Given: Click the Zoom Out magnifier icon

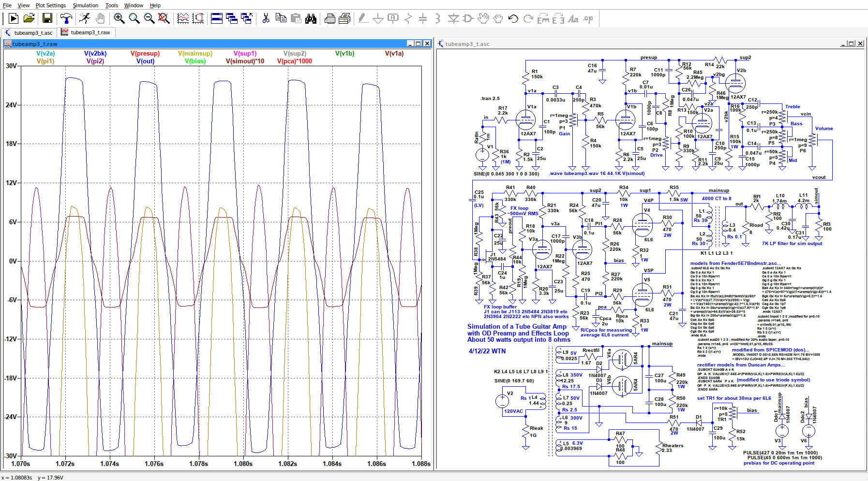Looking at the screenshot, I should click(149, 18).
